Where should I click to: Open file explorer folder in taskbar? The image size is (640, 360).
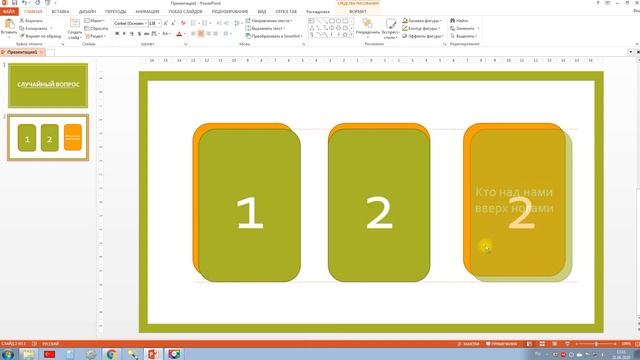pyautogui.click(x=29, y=354)
